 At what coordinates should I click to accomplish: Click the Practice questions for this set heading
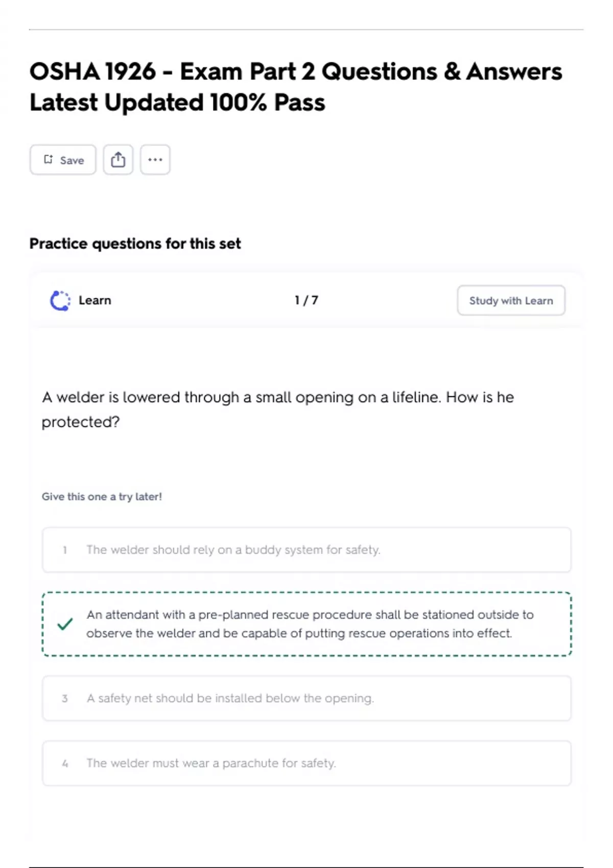pos(135,244)
